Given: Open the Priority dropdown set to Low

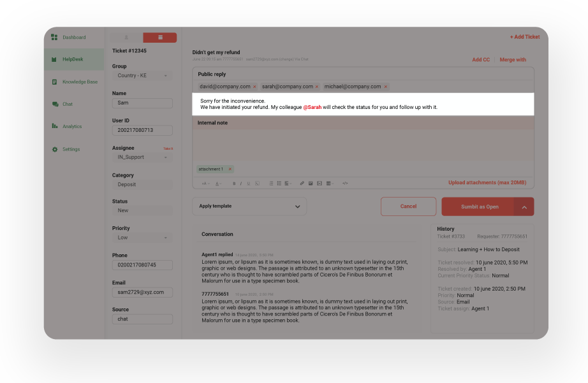Looking at the screenshot, I should [x=142, y=238].
